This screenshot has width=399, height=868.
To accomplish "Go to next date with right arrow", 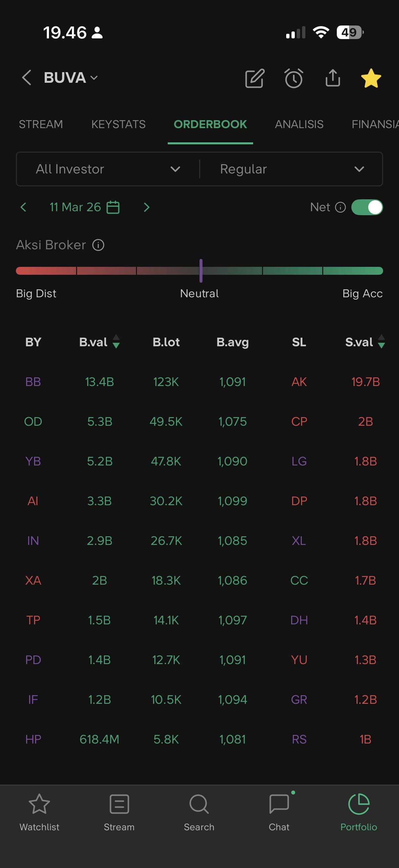I will coord(147,207).
